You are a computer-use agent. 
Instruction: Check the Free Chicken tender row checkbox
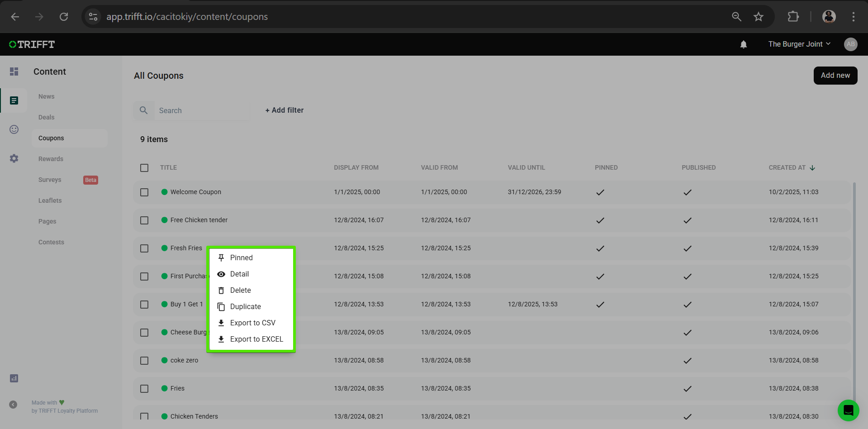144,220
